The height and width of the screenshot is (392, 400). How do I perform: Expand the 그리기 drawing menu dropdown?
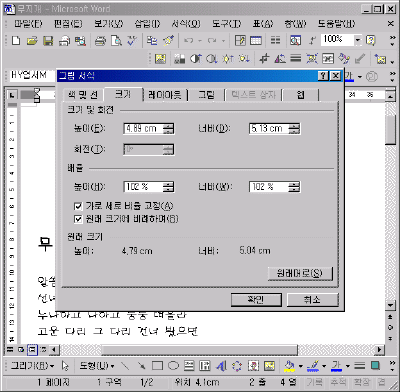33,366
